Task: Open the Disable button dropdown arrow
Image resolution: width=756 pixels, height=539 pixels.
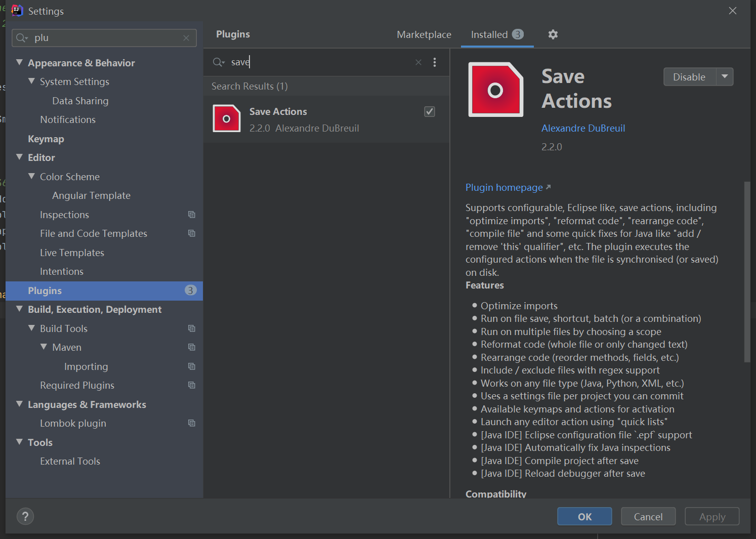Action: point(725,77)
